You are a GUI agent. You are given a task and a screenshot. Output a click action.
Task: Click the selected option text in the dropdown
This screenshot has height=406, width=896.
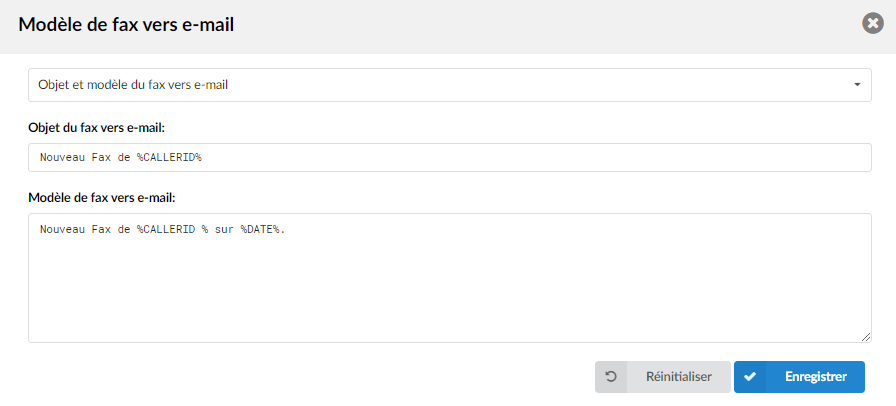pos(133,85)
